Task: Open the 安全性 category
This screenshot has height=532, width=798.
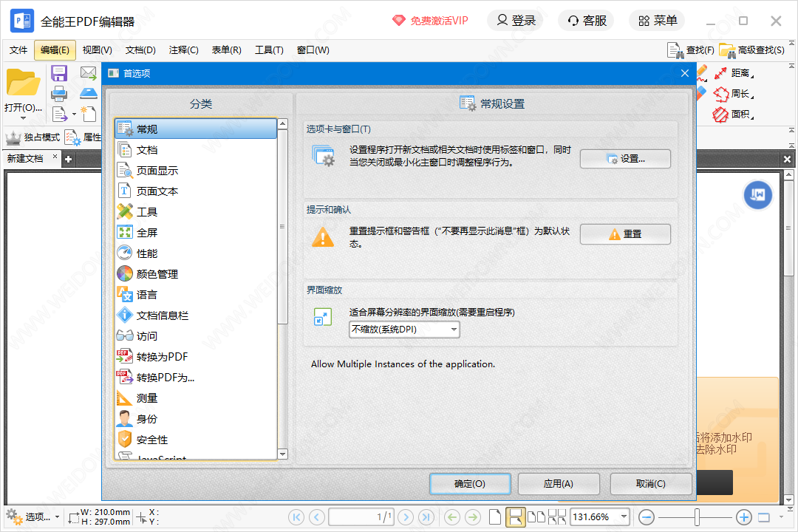Action: pyautogui.click(x=196, y=440)
